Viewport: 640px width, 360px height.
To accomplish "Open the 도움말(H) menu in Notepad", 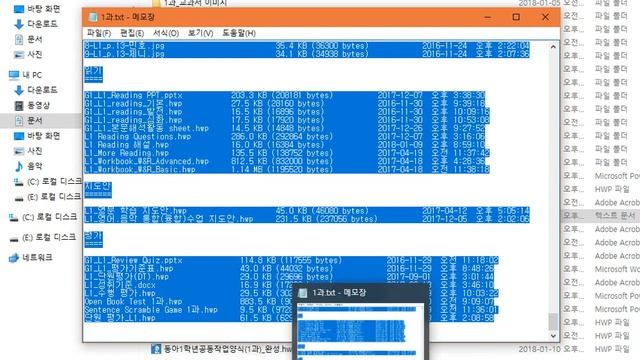I will point(239,33).
